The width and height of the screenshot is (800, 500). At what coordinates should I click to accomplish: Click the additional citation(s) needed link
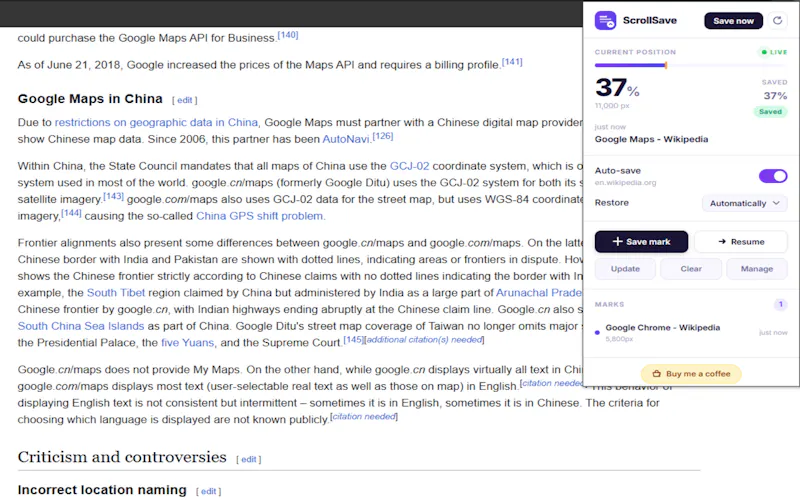[424, 340]
